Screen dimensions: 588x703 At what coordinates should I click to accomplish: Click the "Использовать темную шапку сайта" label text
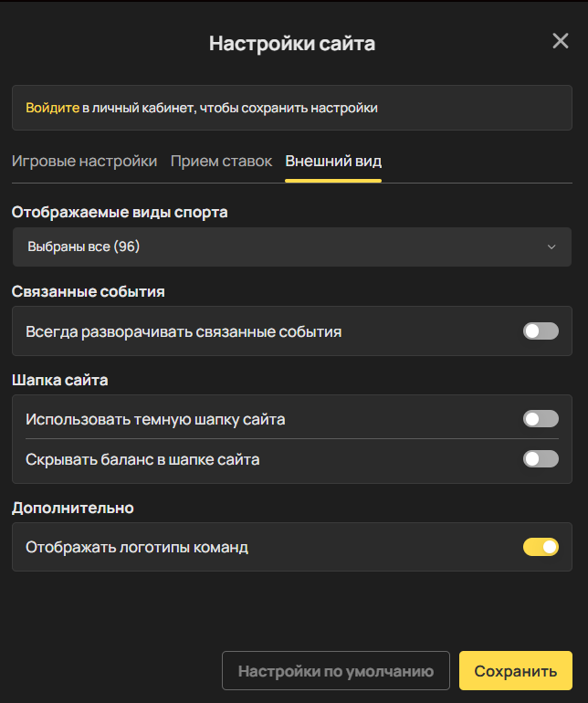pyautogui.click(x=155, y=420)
